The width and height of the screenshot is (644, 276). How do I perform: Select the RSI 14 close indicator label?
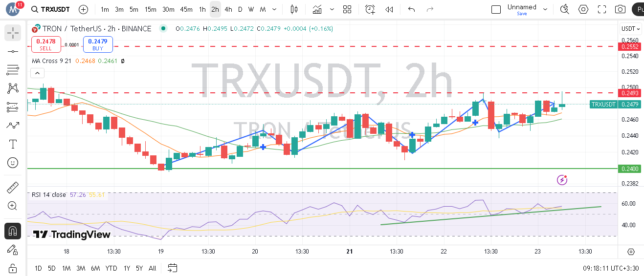click(48, 194)
